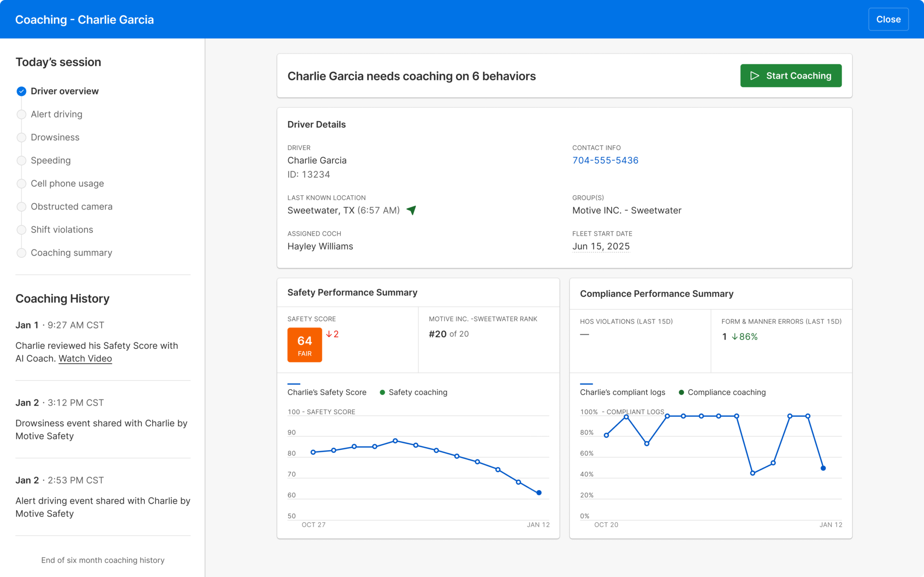
Task: Click the green location arrow icon
Action: click(411, 210)
